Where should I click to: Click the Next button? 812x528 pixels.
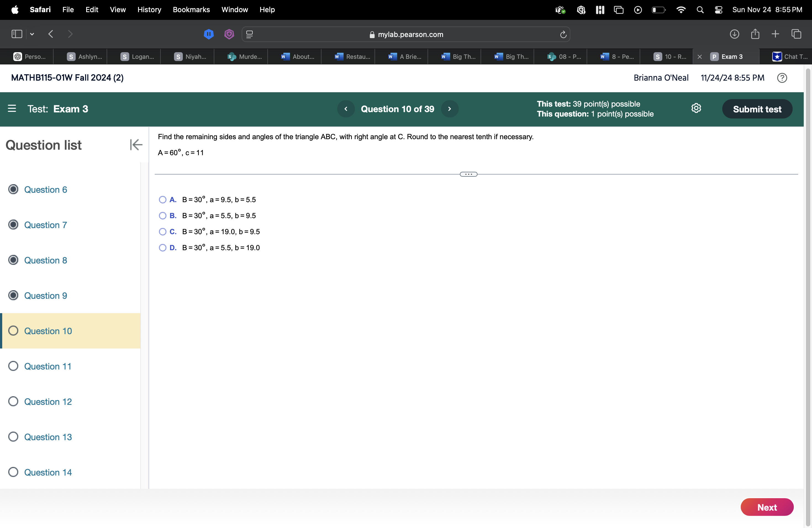pyautogui.click(x=767, y=507)
